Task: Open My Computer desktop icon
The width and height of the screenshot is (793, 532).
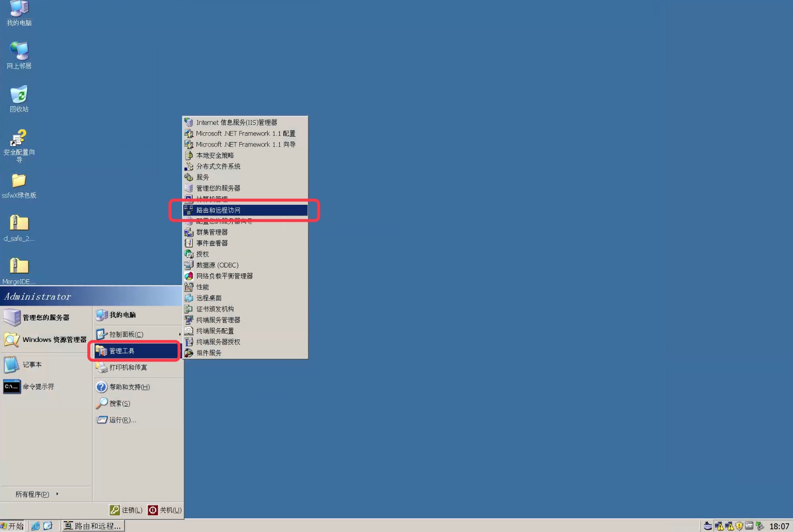Action: 19,13
